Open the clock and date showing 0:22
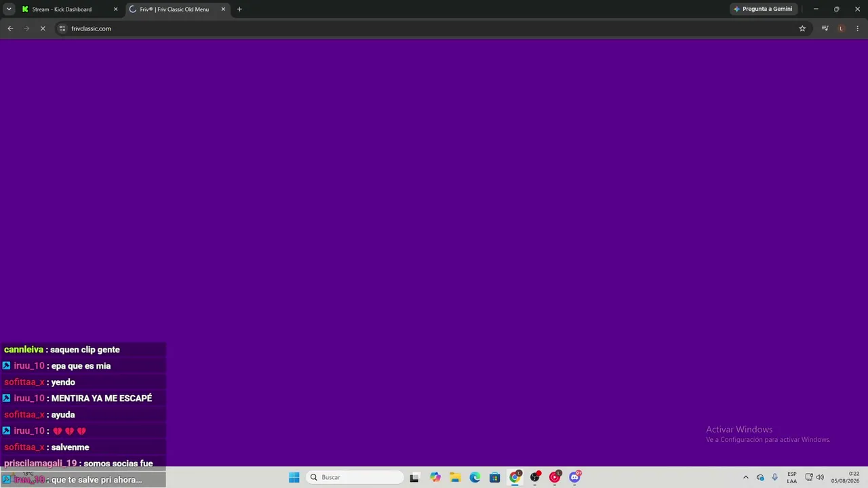The image size is (868, 488). (846, 477)
